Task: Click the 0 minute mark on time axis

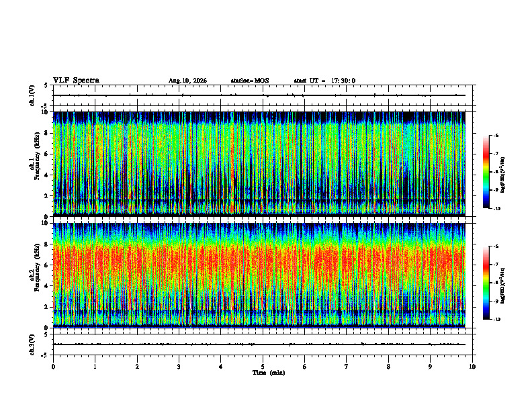Action: [x=53, y=367]
